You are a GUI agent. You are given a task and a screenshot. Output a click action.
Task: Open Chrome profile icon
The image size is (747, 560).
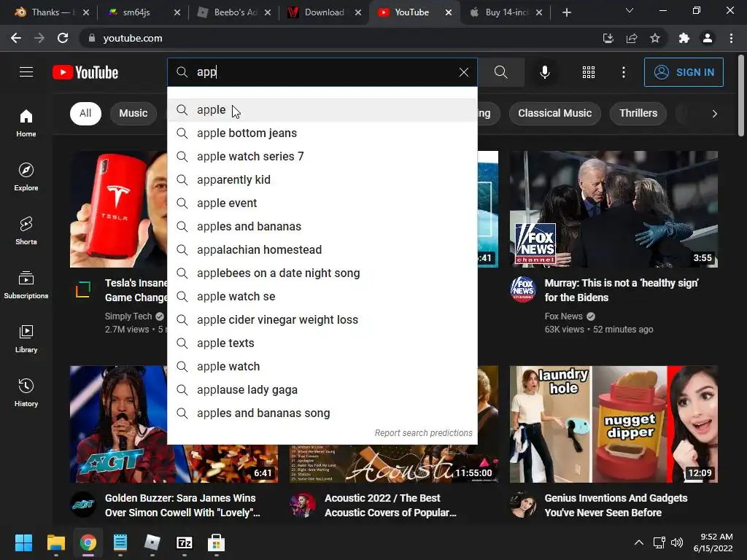pos(708,38)
